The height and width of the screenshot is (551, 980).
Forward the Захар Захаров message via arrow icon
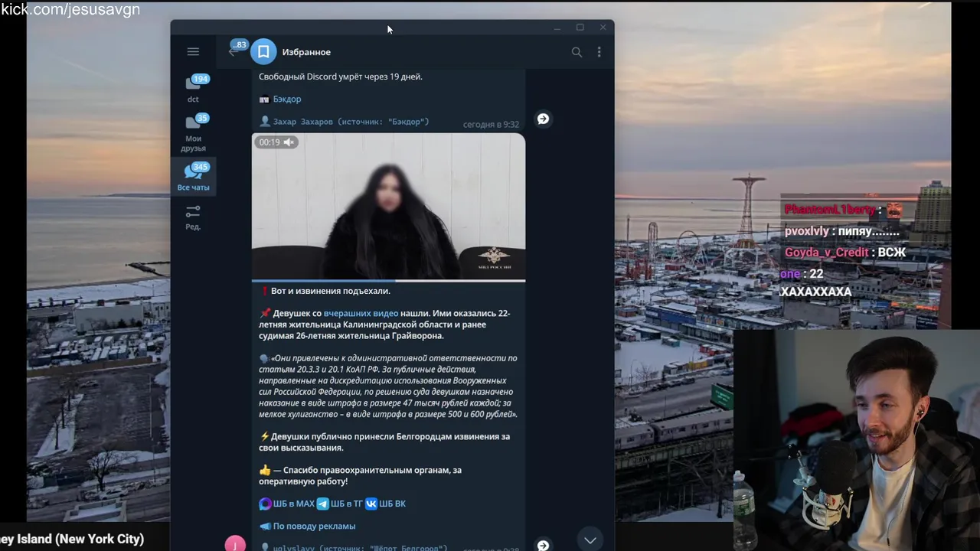(543, 119)
